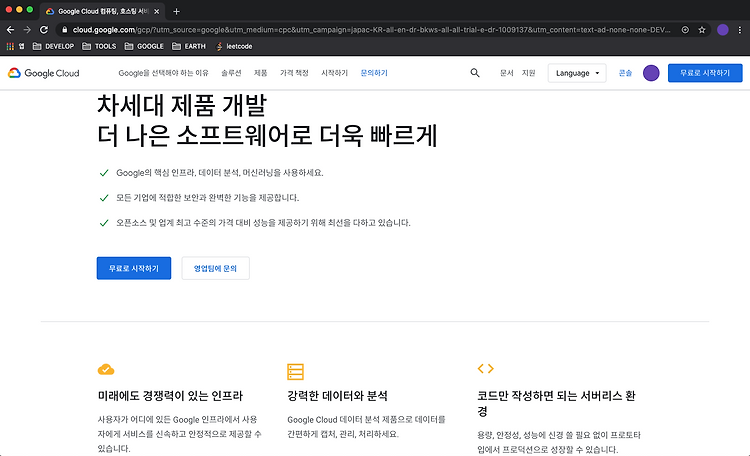Viewport: 750px width, 456px height.
Task: Open the Language dropdown
Action: click(577, 73)
